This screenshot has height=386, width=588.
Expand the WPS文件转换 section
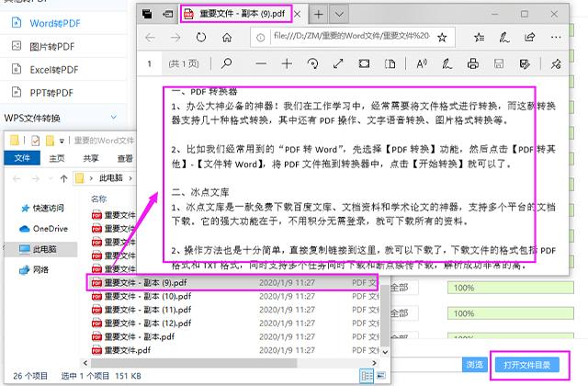point(114,118)
